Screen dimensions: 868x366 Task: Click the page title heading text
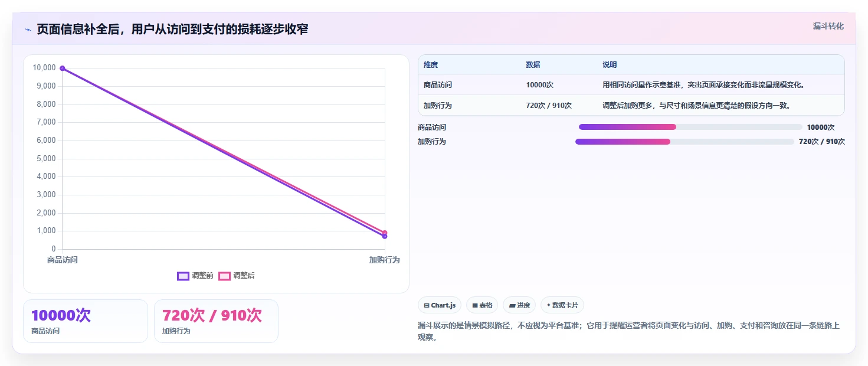[x=172, y=29]
